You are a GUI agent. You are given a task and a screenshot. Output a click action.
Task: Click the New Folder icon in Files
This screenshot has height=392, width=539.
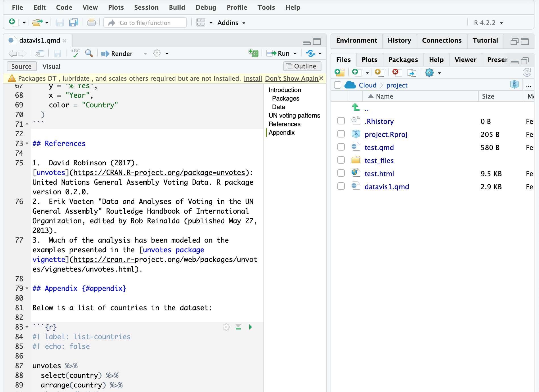pos(340,73)
